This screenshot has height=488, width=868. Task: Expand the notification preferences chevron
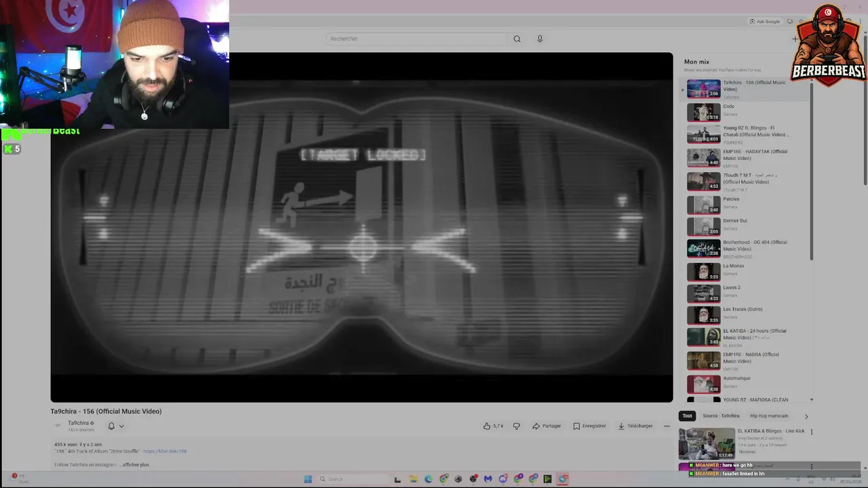[121, 426]
